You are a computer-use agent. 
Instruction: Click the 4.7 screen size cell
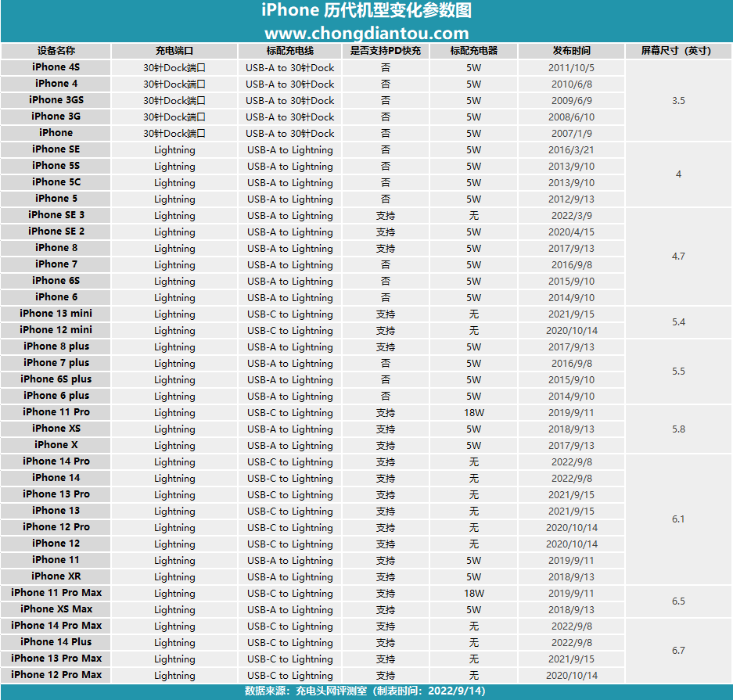[679, 256]
